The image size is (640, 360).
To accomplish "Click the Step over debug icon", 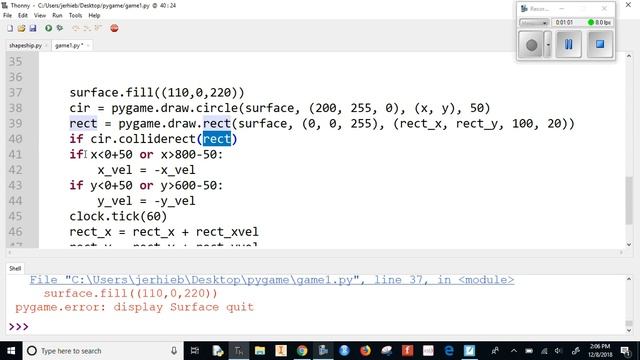I will (76, 28).
